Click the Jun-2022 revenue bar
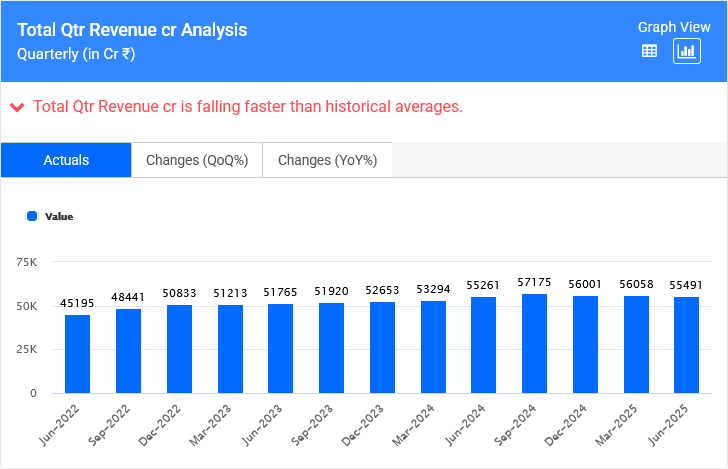Image resolution: width=728 pixels, height=469 pixels. tap(77, 354)
